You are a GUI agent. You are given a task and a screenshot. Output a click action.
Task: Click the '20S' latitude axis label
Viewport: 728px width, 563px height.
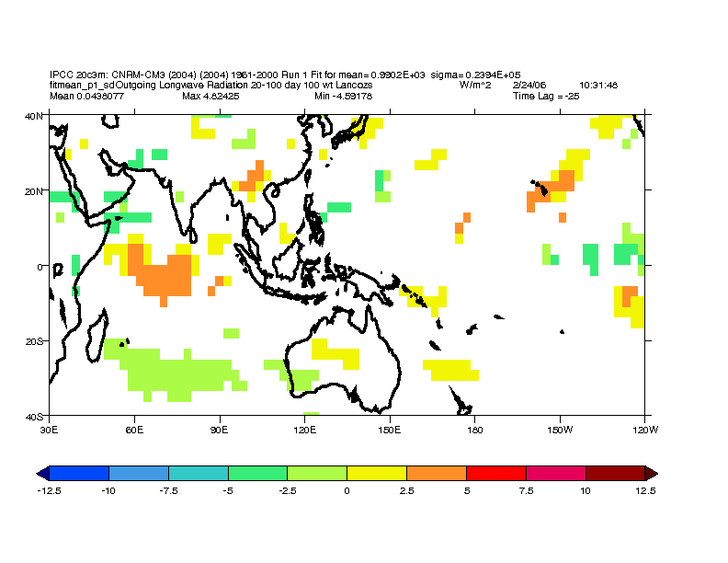tap(34, 342)
